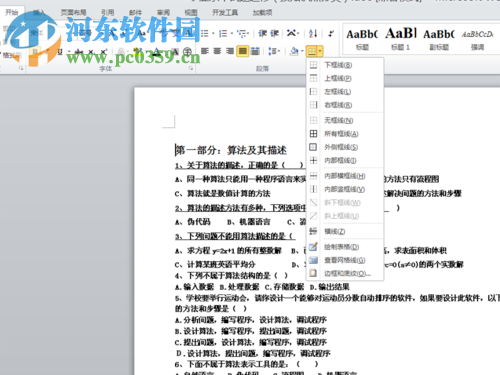
Task: Open the 邮件 ribbon tab
Action: [x=135, y=13]
